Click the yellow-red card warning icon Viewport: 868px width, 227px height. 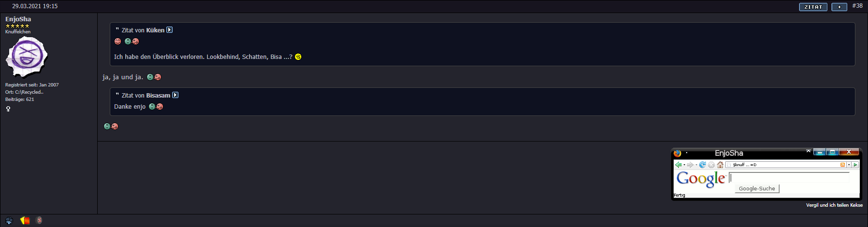point(25,220)
